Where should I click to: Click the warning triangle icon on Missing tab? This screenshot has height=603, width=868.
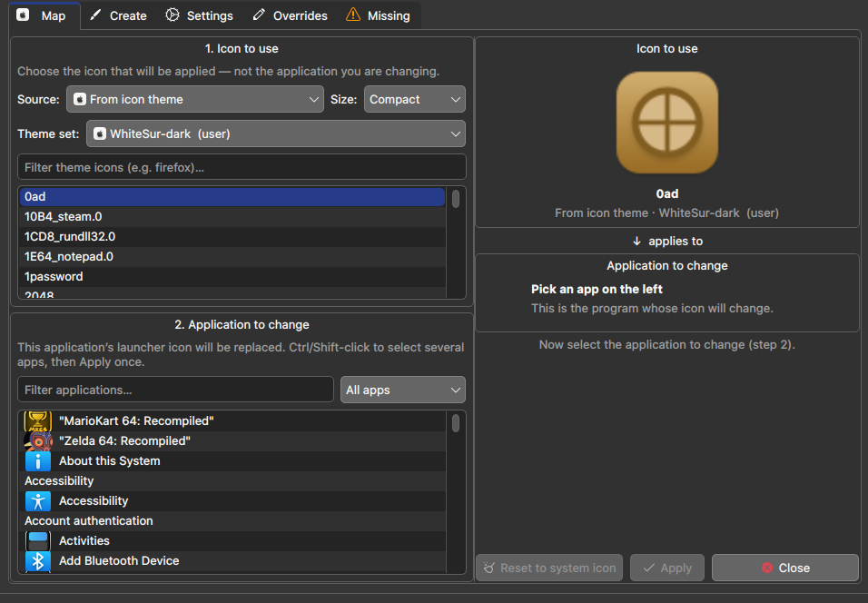[x=352, y=15]
